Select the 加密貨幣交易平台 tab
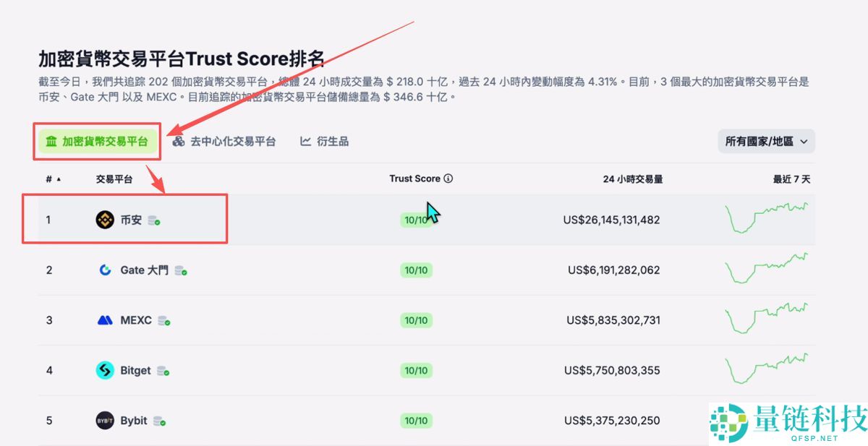Image resolution: width=868 pixels, height=446 pixels. pyautogui.click(x=97, y=142)
